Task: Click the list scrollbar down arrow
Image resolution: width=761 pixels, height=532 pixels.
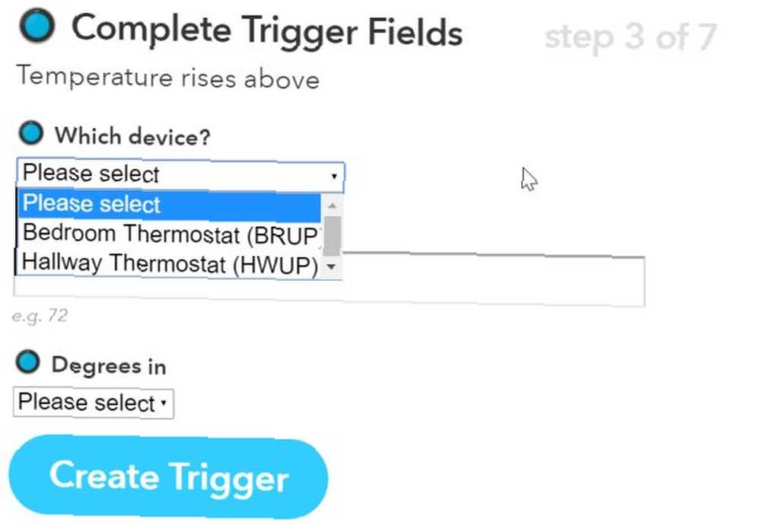Action: point(332,266)
